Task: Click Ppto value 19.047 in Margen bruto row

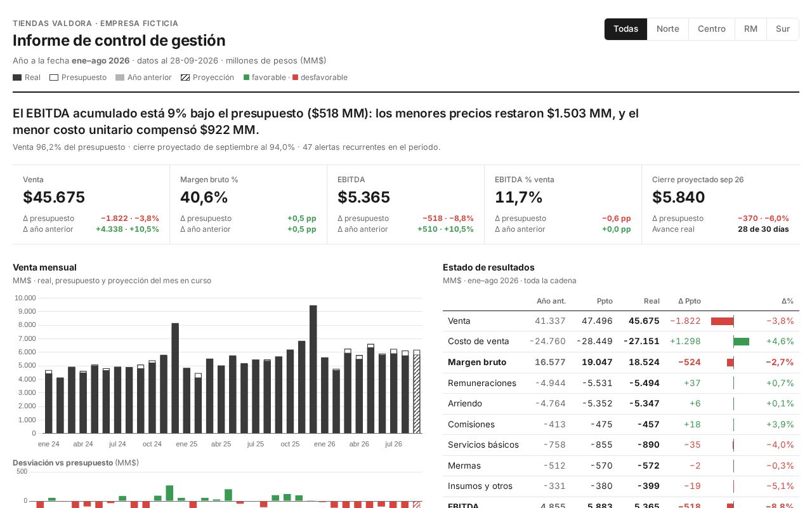Action: pyautogui.click(x=597, y=363)
